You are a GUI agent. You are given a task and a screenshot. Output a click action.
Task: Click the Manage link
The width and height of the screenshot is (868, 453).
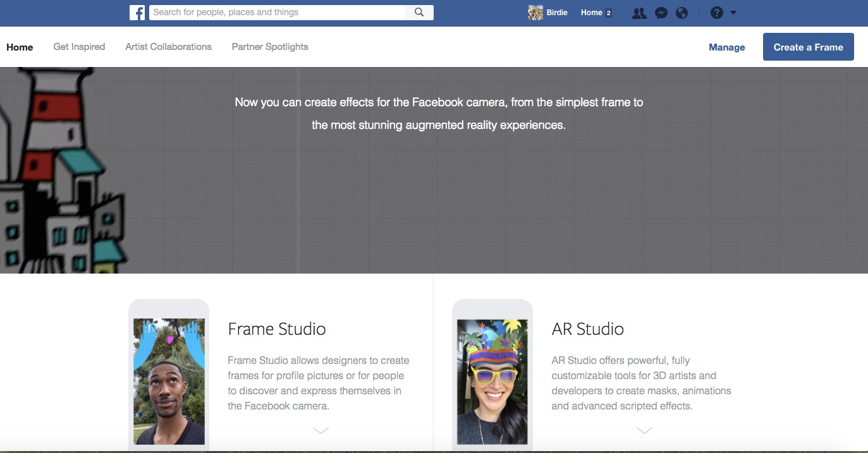point(727,47)
